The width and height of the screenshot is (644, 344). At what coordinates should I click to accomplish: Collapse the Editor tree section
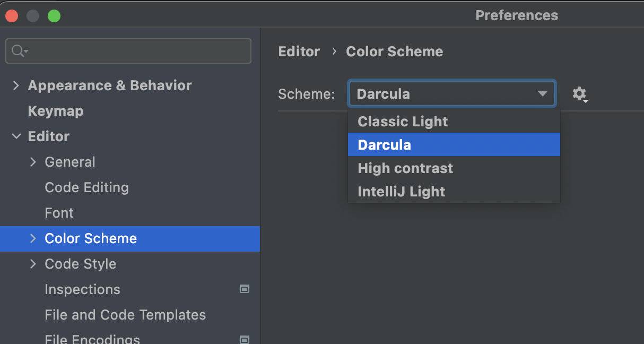coord(16,136)
